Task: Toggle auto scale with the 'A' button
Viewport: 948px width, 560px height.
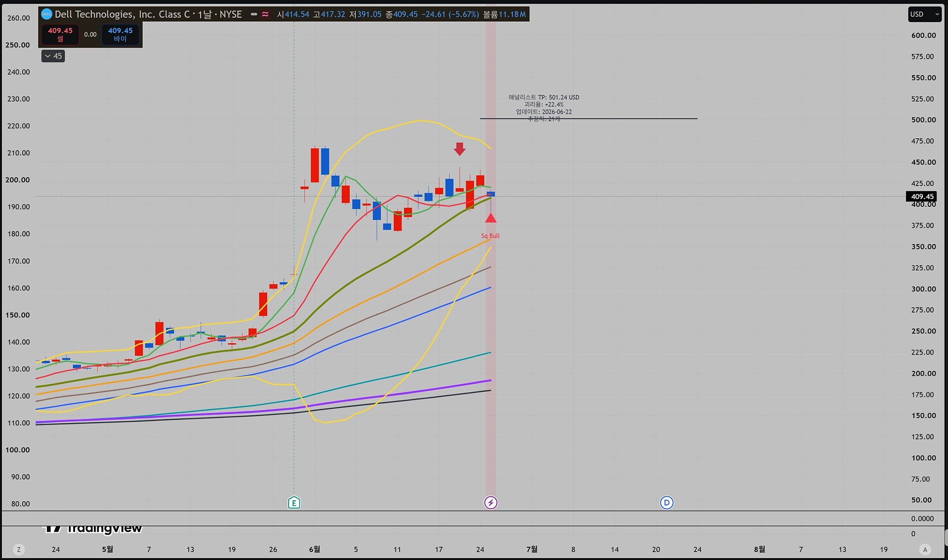Action: [925, 549]
